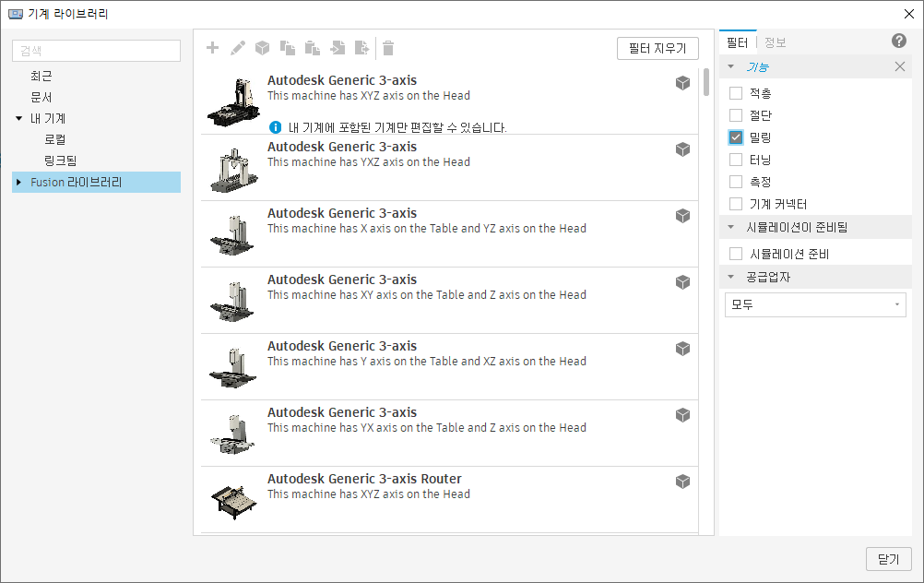Screen dimensions: 924x583
Task: Enable the 터닝 checkbox
Action: 736,160
